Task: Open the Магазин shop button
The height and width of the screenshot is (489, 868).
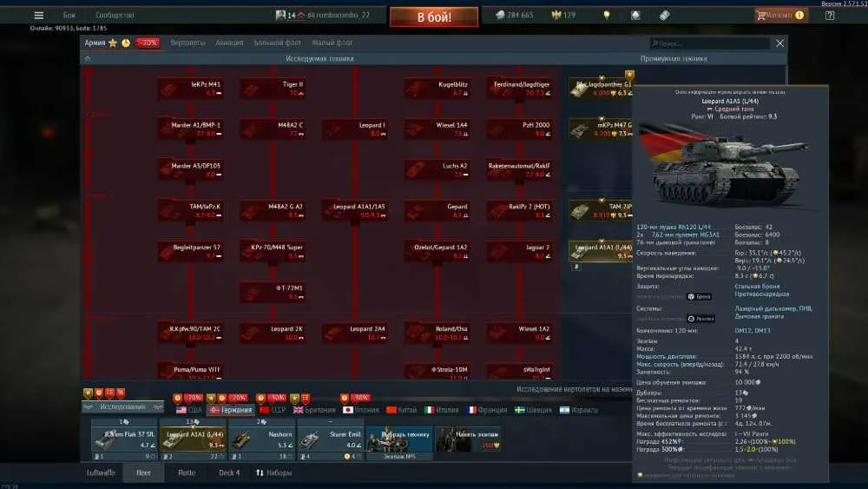Action: tap(780, 16)
